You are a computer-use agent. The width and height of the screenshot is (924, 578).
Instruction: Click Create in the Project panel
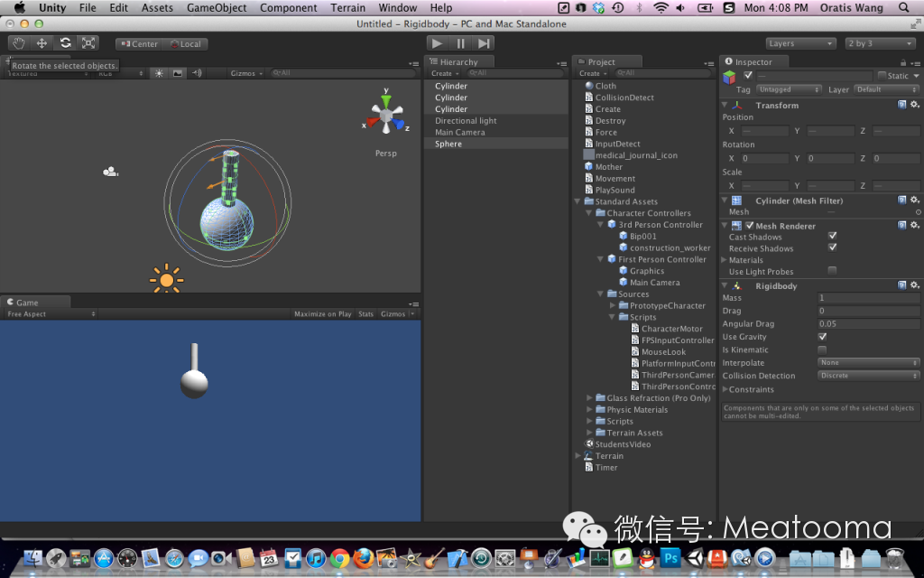coord(592,73)
